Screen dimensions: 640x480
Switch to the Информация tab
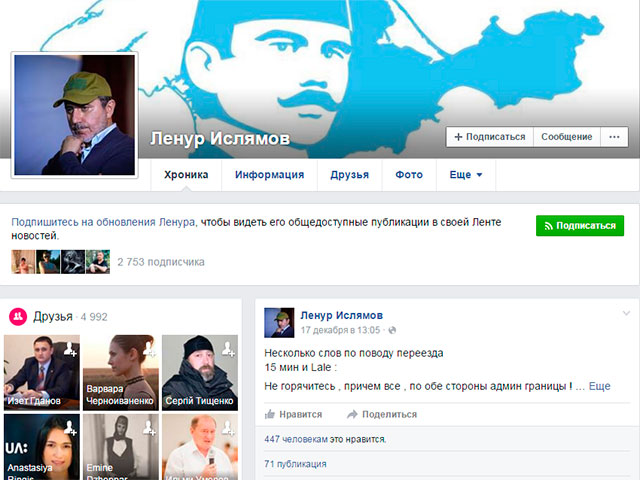coord(269,175)
